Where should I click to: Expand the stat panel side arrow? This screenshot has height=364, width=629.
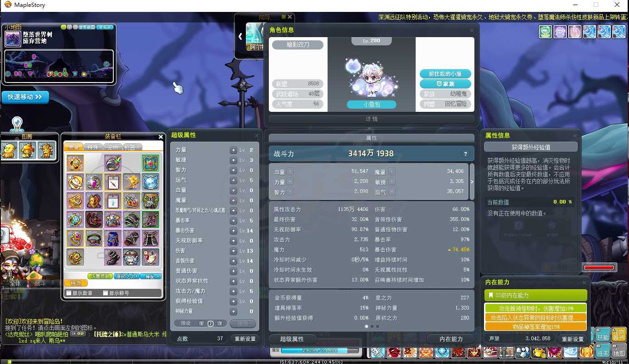[472, 182]
